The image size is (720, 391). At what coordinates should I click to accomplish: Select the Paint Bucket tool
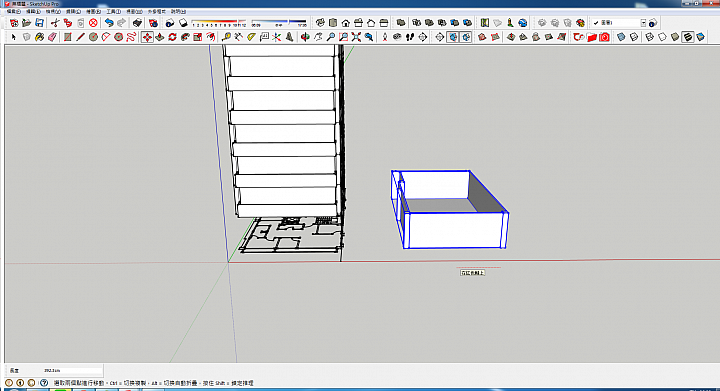coord(39,37)
